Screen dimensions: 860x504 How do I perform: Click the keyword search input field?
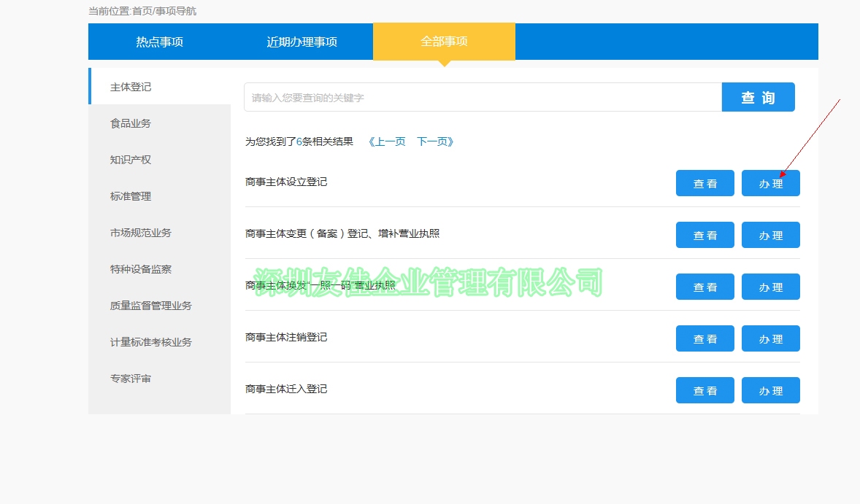(482, 96)
